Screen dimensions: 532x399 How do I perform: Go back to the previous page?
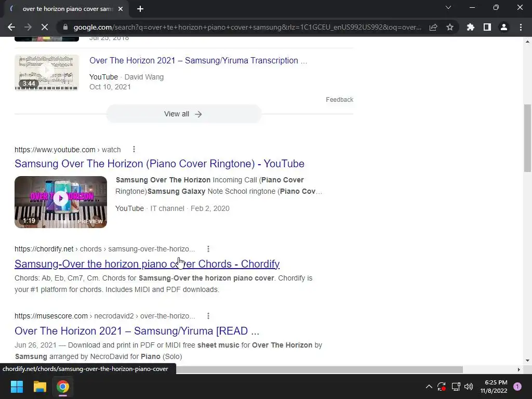[11, 27]
